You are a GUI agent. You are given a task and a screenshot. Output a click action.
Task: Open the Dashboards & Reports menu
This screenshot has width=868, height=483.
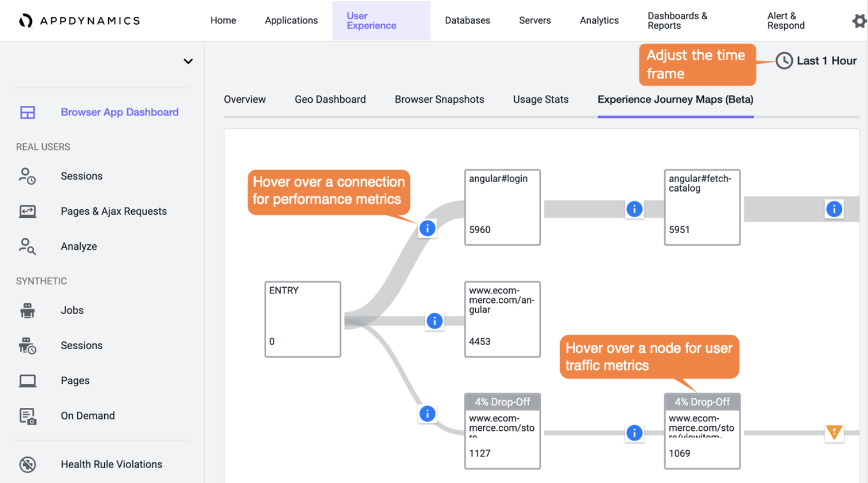[x=677, y=21]
